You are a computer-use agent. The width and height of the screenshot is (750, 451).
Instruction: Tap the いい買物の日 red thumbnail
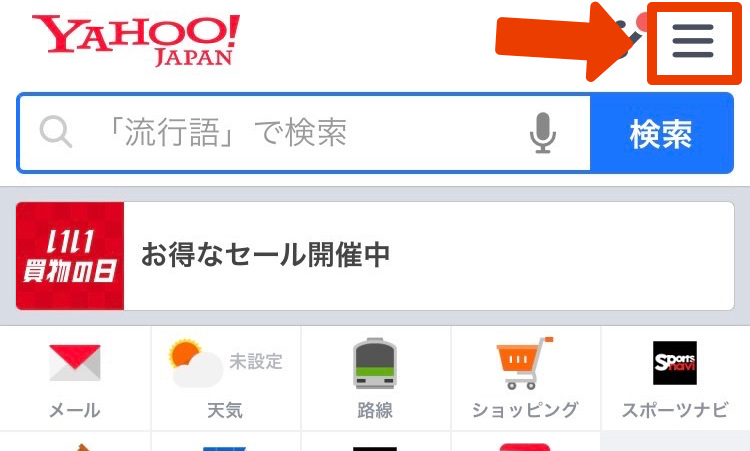point(70,256)
